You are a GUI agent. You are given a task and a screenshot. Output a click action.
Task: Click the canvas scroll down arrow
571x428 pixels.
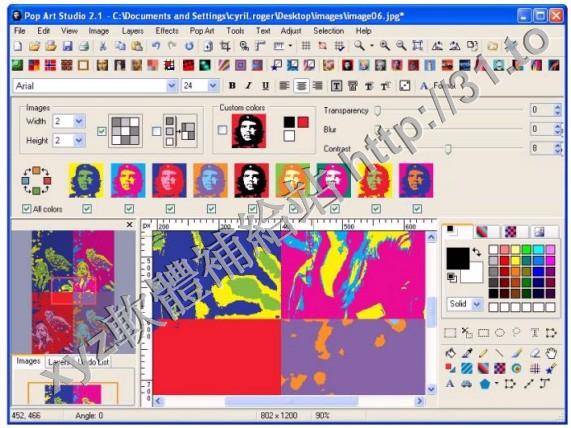pyautogui.click(x=431, y=389)
